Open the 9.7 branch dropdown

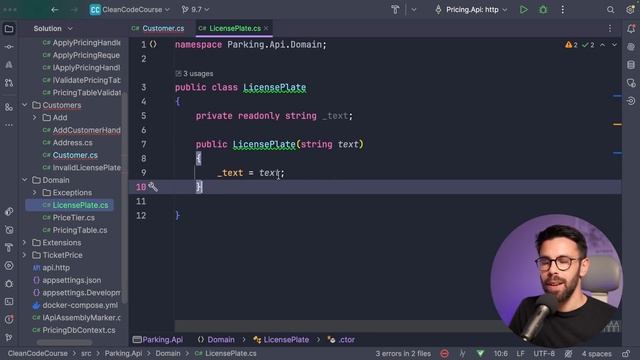[x=196, y=9]
